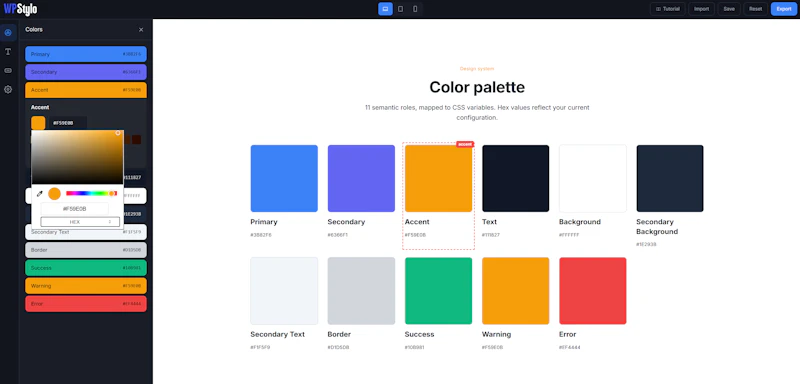Viewport: 800px width, 384px height.
Task: Click the #10B981 value under Success swatch
Action: point(415,347)
